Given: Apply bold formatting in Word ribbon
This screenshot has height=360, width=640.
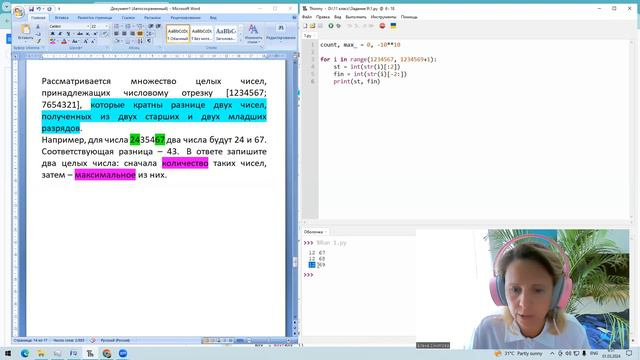Looking at the screenshot, I should point(52,34).
